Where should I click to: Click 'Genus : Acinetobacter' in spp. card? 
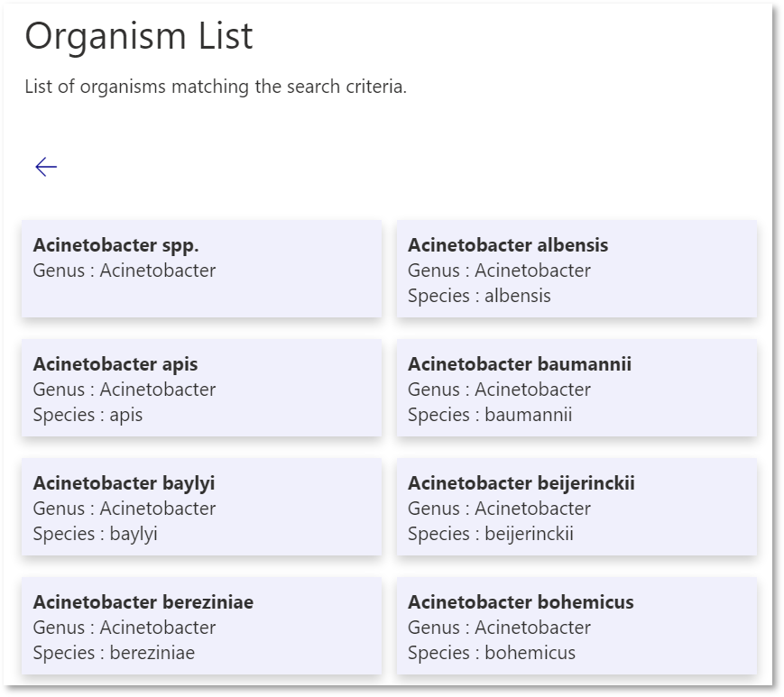125,271
